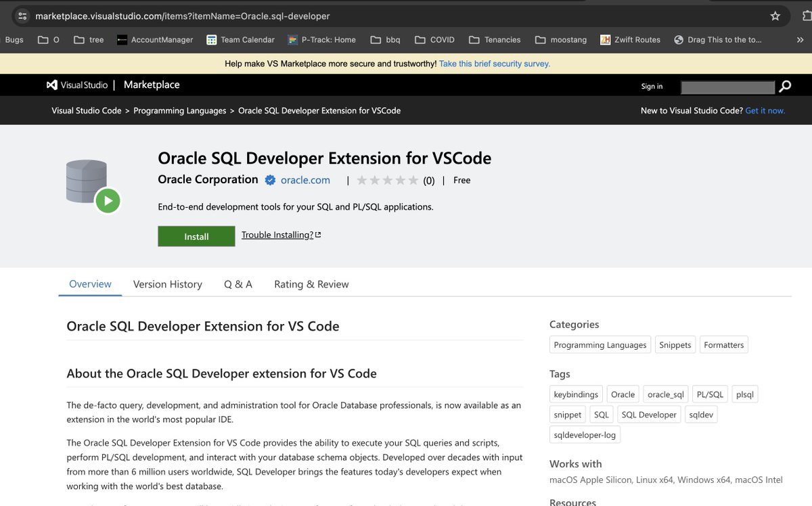
Task: Open the O bookmarks folder
Action: coord(48,40)
